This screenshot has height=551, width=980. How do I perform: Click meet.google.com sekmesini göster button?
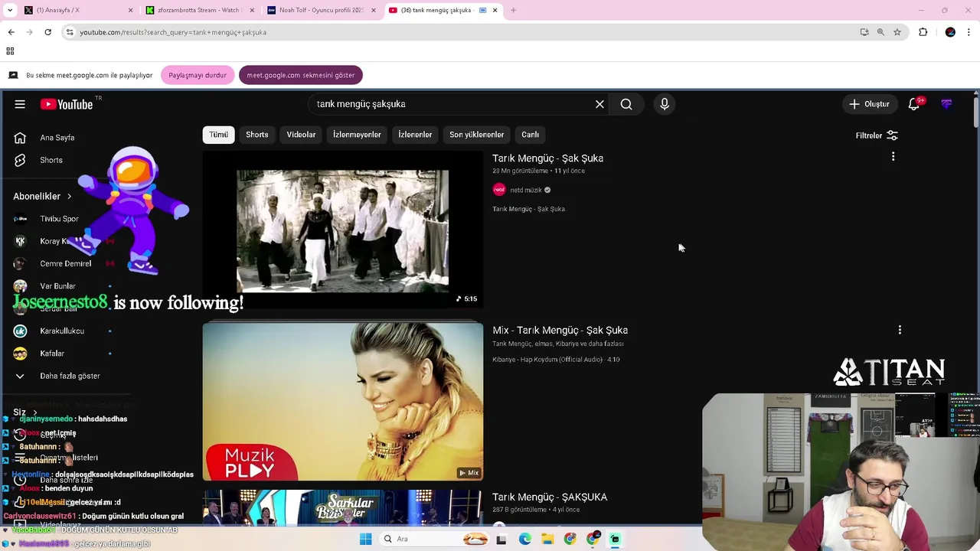[301, 75]
